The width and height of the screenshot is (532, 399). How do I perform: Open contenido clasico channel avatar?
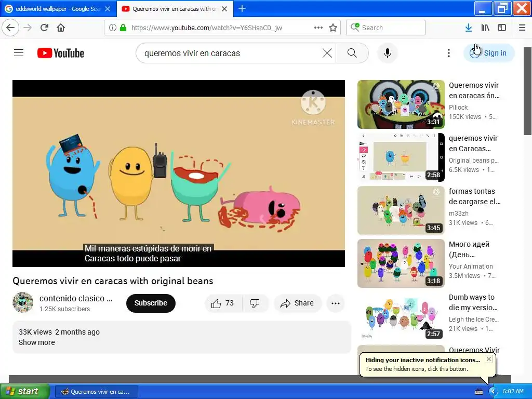(23, 302)
